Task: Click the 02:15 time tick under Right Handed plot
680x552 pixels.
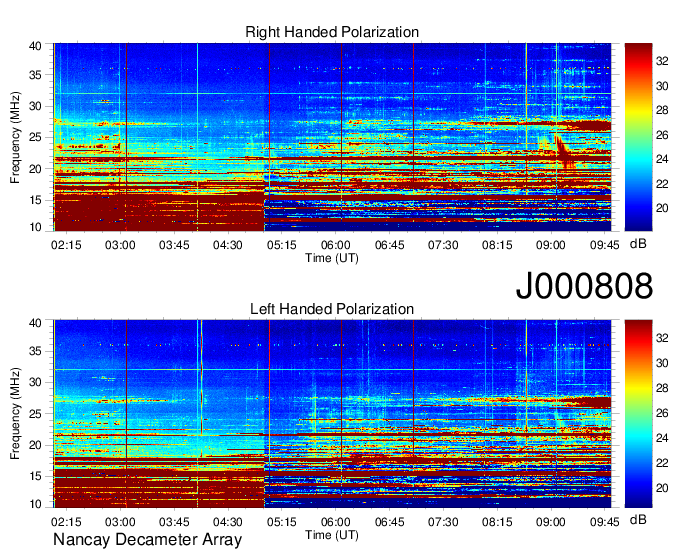Action: tap(66, 245)
